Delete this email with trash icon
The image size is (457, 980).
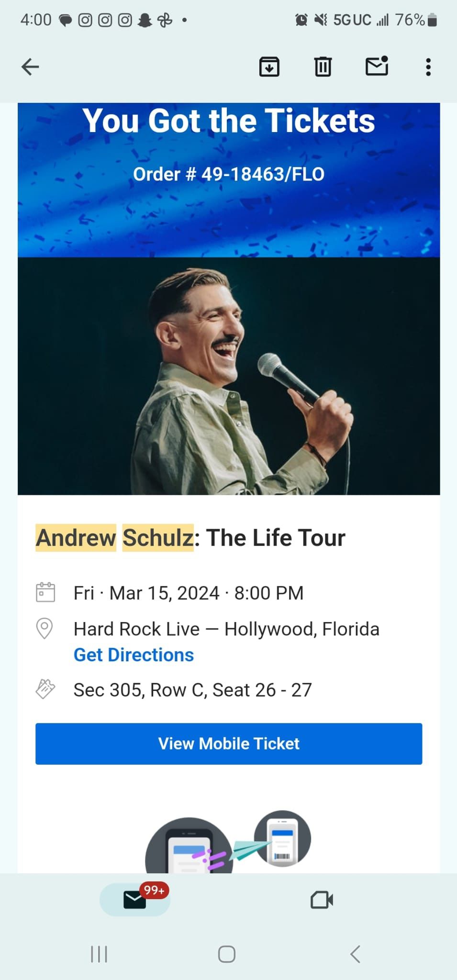click(x=323, y=67)
